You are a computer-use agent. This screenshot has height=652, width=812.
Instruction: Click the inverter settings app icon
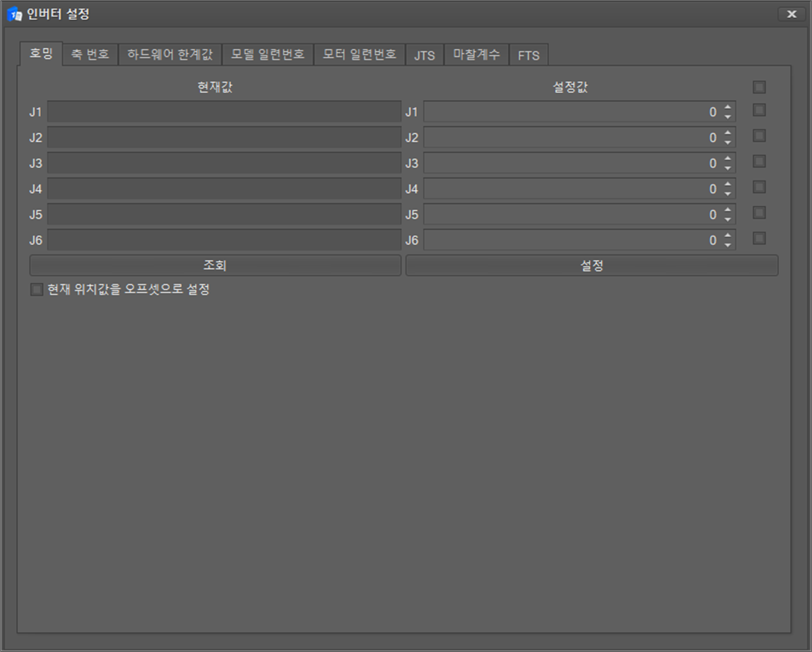click(x=15, y=15)
